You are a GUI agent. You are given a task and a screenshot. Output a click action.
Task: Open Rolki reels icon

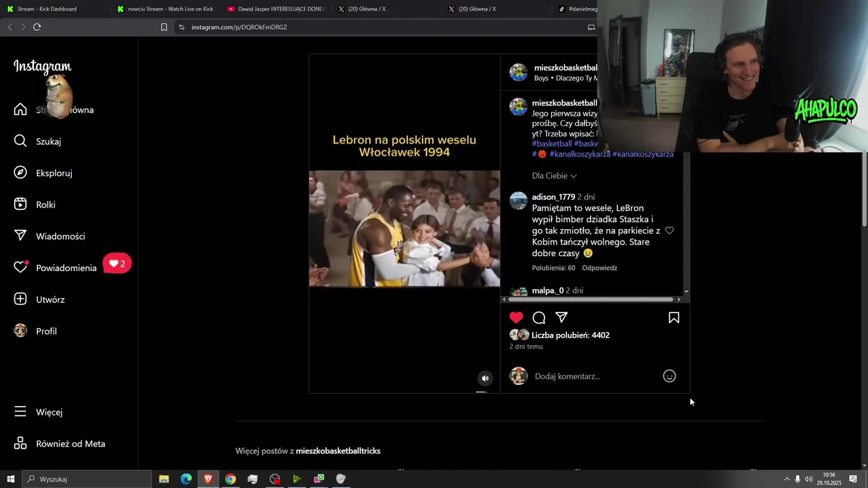click(x=20, y=204)
